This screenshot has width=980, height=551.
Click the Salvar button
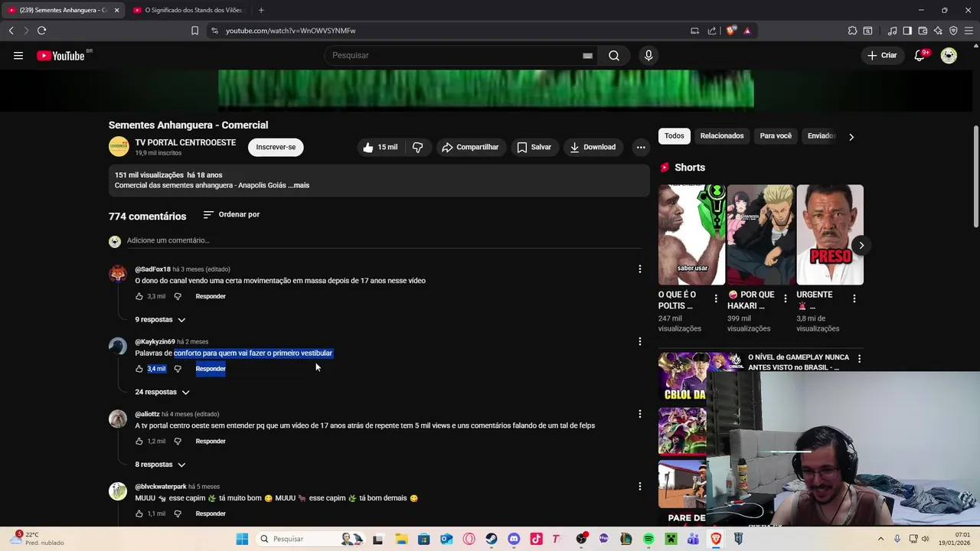(x=534, y=147)
